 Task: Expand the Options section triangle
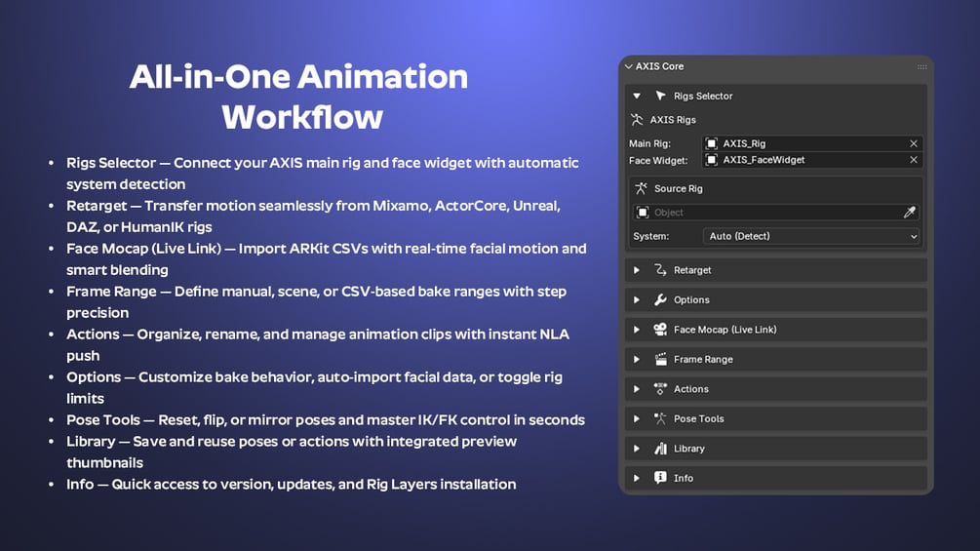point(636,299)
